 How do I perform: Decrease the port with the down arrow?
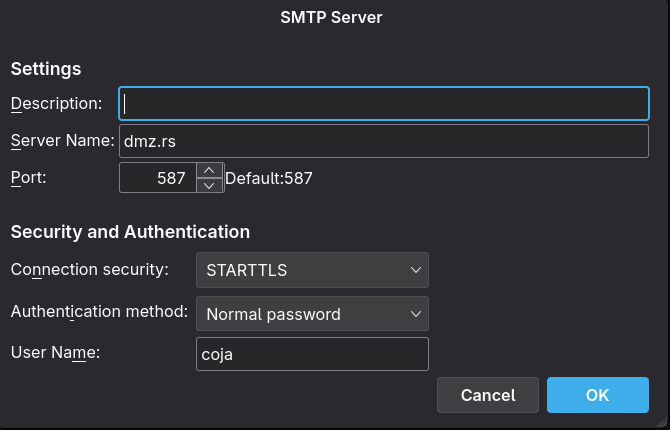(x=209, y=186)
